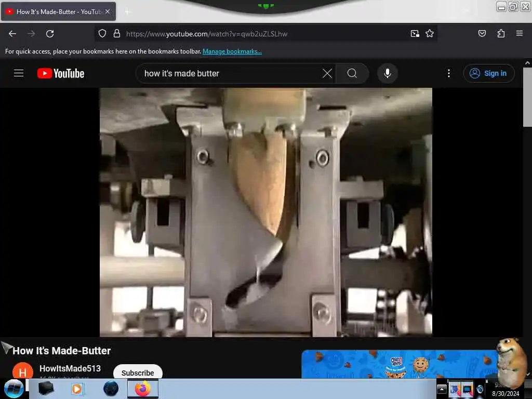Image resolution: width=532 pixels, height=399 pixels.
Task: Open the dark folder taskbar icon
Action: click(x=46, y=389)
